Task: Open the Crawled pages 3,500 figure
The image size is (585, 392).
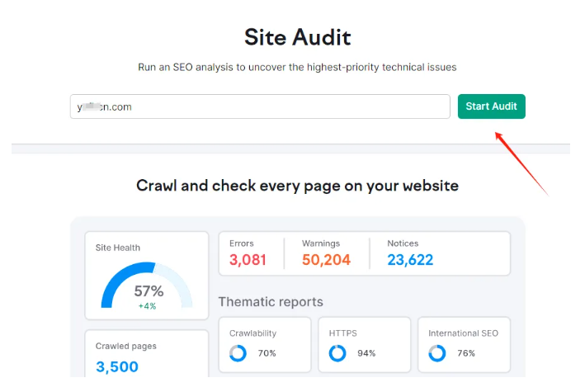Action: (117, 367)
